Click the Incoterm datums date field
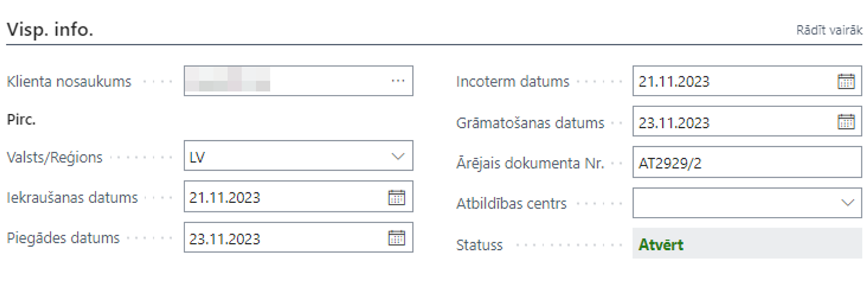868x281 pixels. (729, 81)
